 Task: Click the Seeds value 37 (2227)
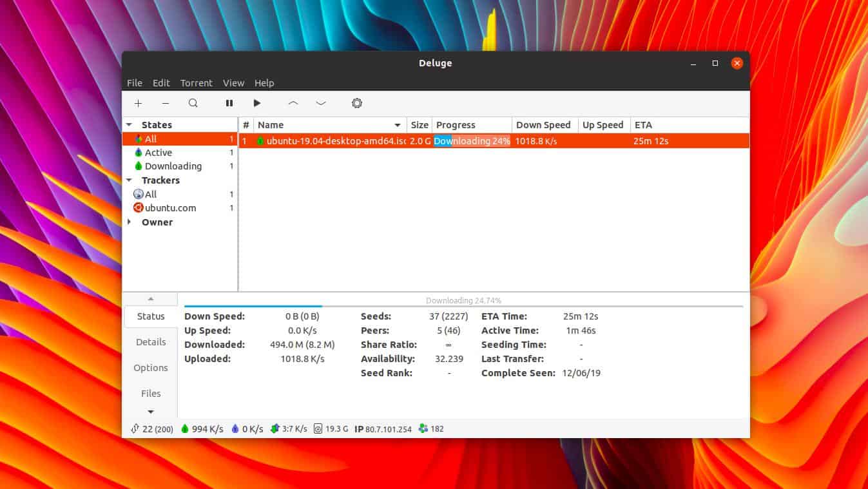448,316
